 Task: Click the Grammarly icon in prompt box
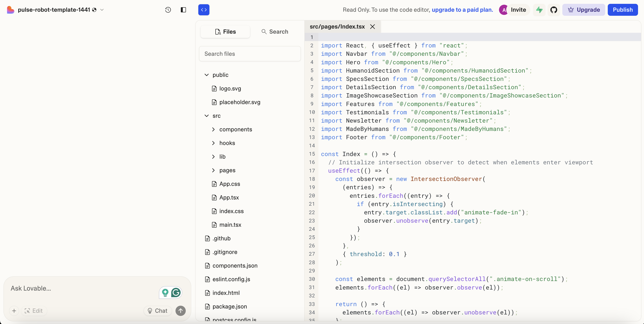click(176, 292)
